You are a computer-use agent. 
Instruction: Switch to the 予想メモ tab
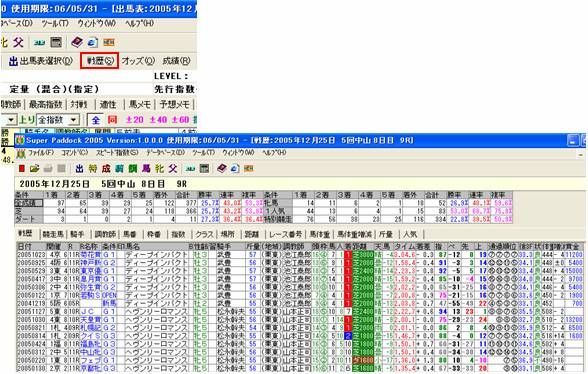coord(175,104)
